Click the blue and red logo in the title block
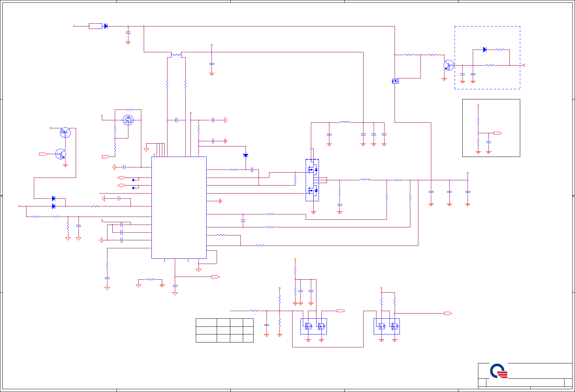The width and height of the screenshot is (575, 392). coord(499,371)
